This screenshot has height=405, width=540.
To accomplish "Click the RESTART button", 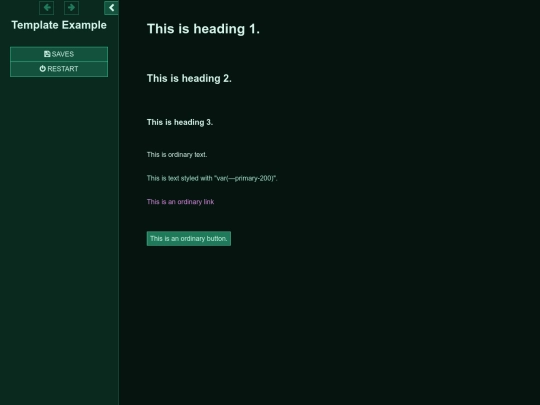I will [59, 69].
